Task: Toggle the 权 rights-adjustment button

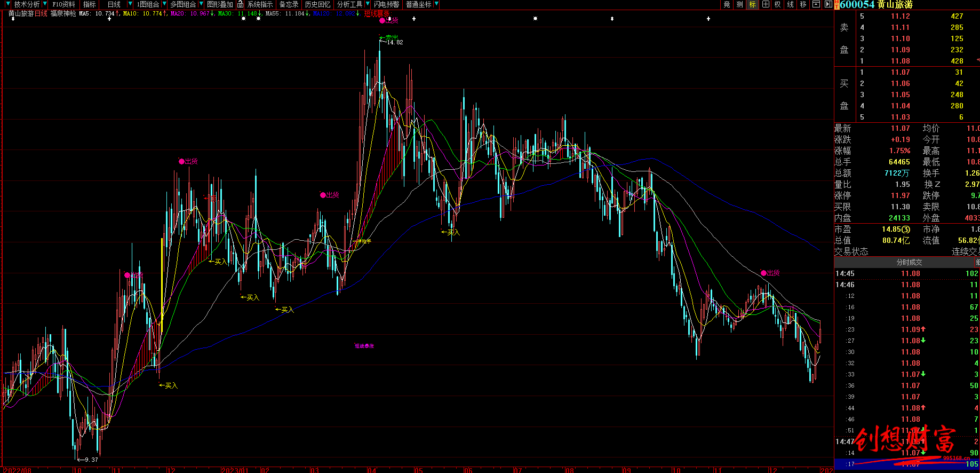Action: point(778,4)
